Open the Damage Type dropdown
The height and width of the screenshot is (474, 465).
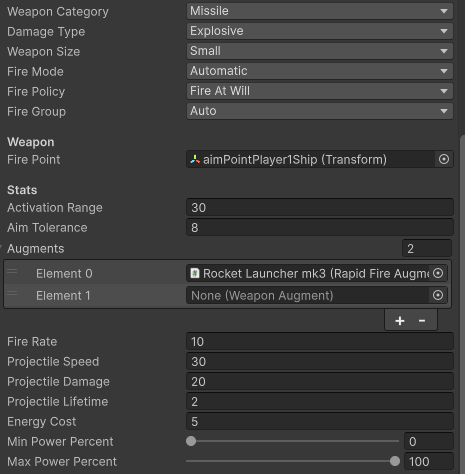(319, 31)
